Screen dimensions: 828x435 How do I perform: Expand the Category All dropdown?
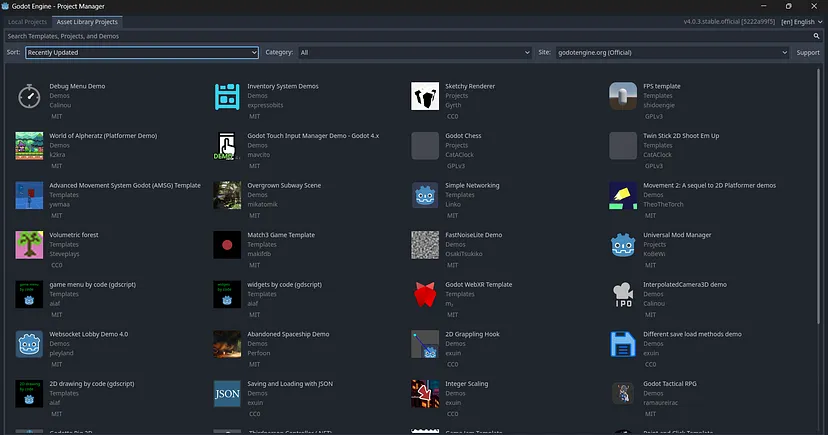pyautogui.click(x=415, y=52)
